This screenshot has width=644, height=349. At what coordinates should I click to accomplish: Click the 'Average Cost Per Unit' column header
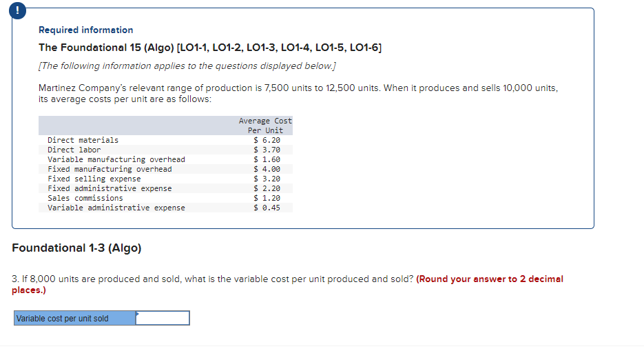[265, 126]
